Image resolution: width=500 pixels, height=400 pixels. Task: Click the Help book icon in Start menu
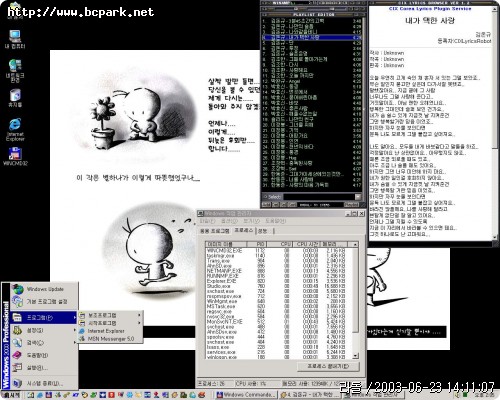[x=17, y=355]
